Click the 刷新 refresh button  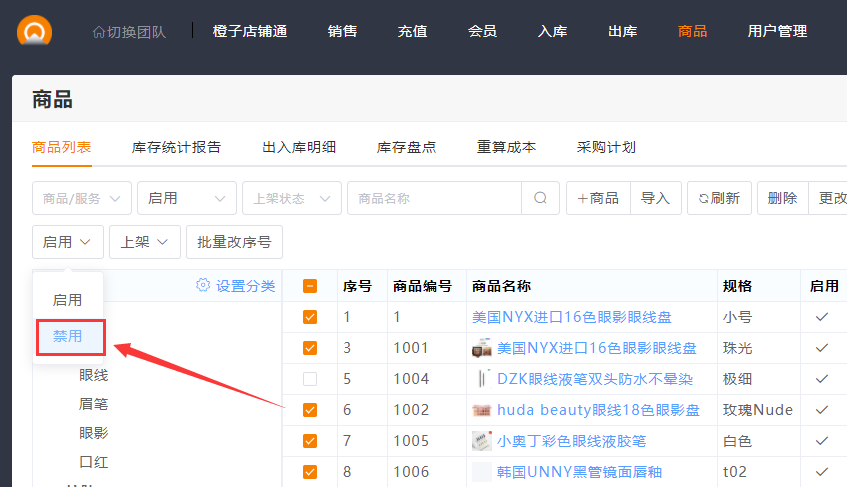pos(719,198)
